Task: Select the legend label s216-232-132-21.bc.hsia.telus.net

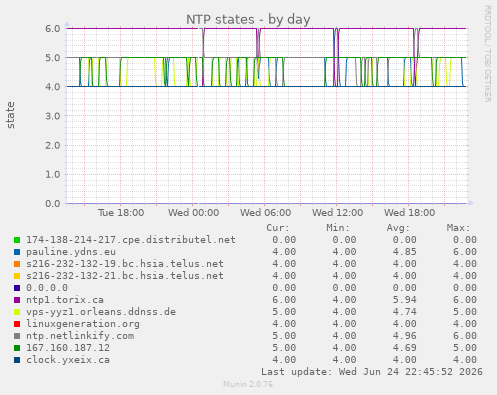Action: pyautogui.click(x=125, y=276)
